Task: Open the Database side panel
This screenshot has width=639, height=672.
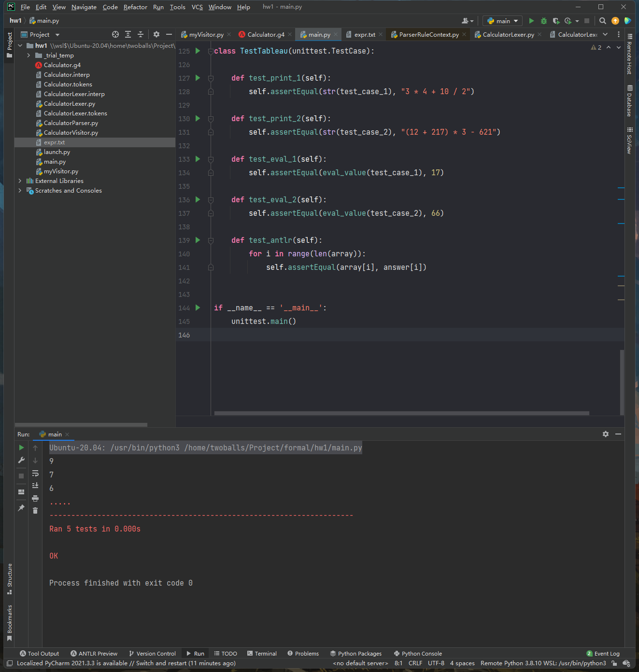Action: click(629, 101)
